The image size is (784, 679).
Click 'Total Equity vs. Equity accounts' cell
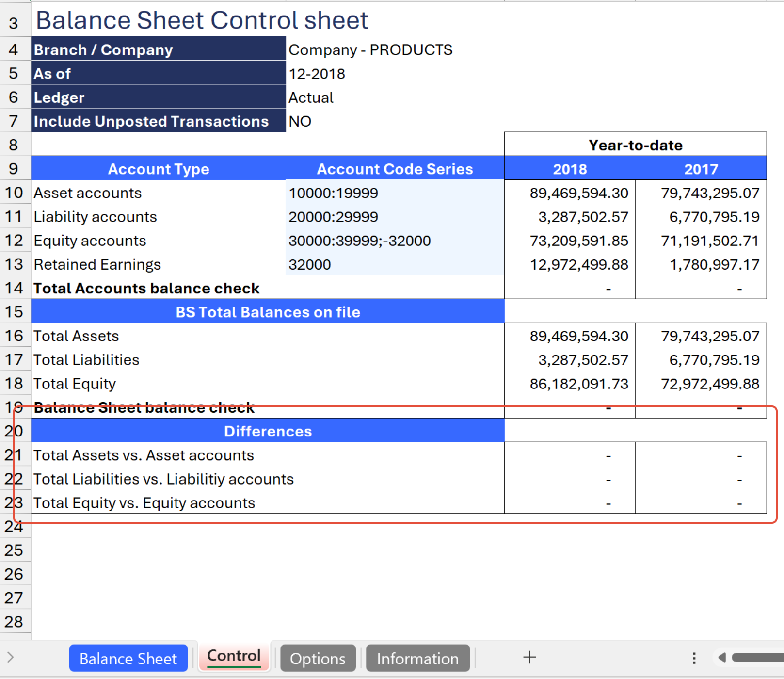268,502
